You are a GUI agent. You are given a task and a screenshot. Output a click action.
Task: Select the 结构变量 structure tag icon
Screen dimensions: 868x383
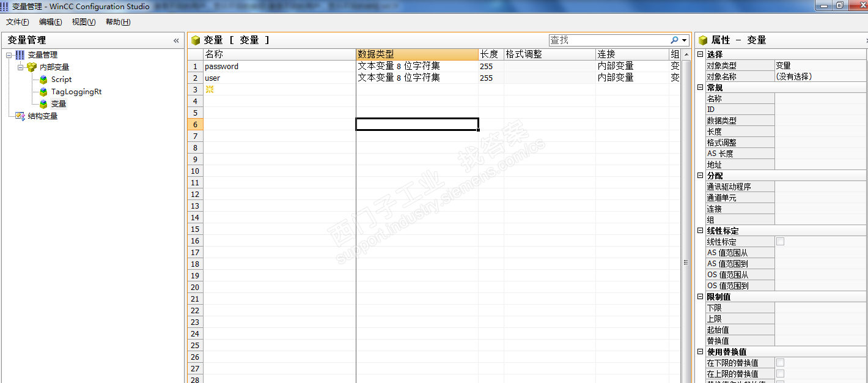click(20, 116)
